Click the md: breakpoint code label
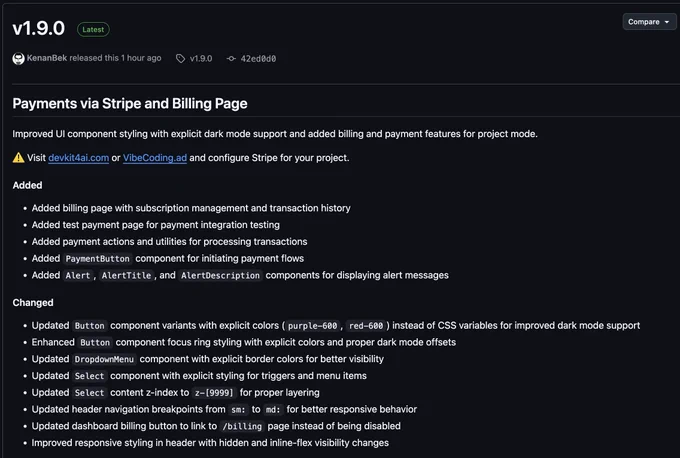This screenshot has width=680, height=458. point(273,410)
